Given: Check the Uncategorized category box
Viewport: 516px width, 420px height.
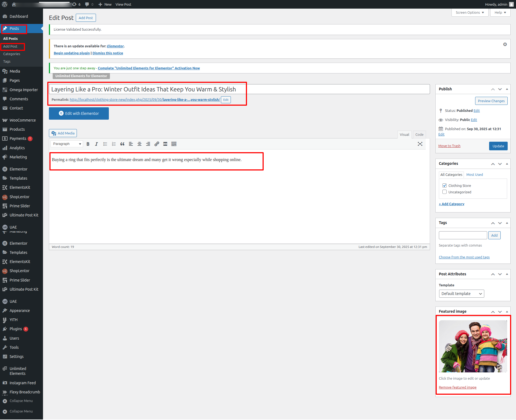Looking at the screenshot, I should (x=445, y=192).
